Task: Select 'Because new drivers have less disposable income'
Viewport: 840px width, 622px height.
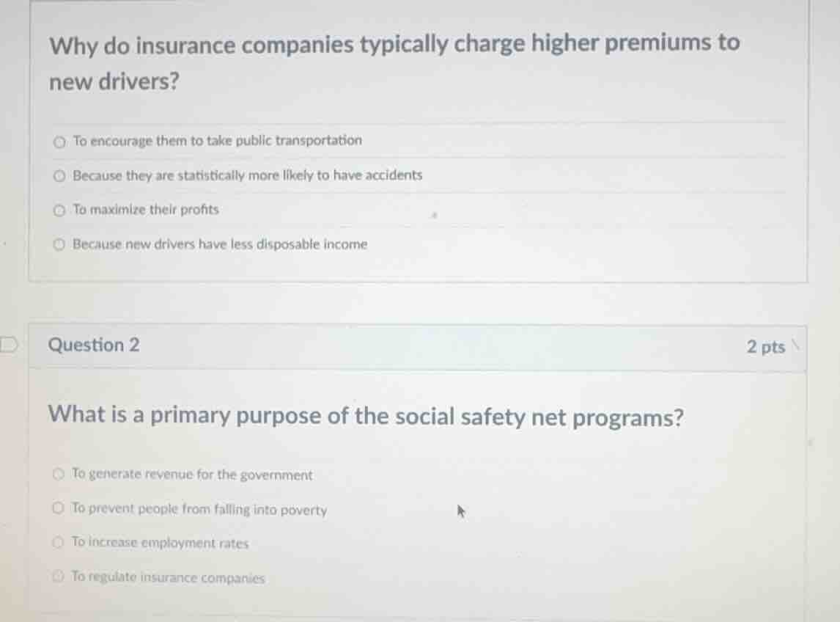Action: 220,244
